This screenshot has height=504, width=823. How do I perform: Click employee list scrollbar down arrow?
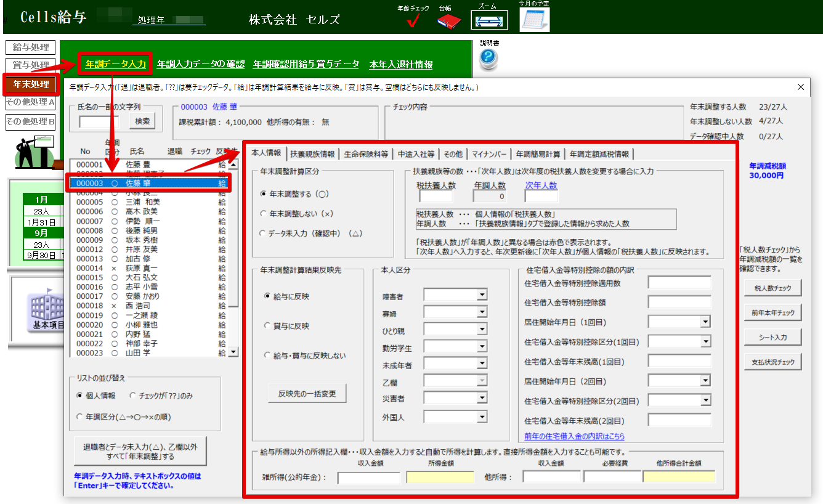233,352
